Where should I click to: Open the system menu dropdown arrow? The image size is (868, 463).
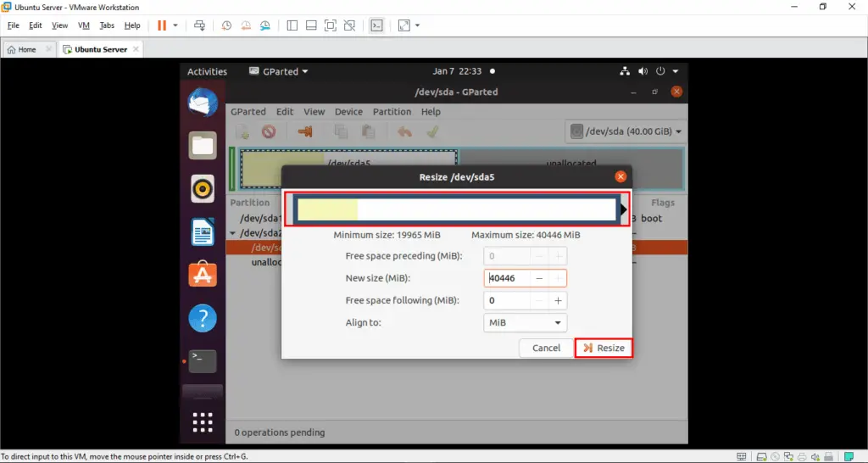[676, 71]
